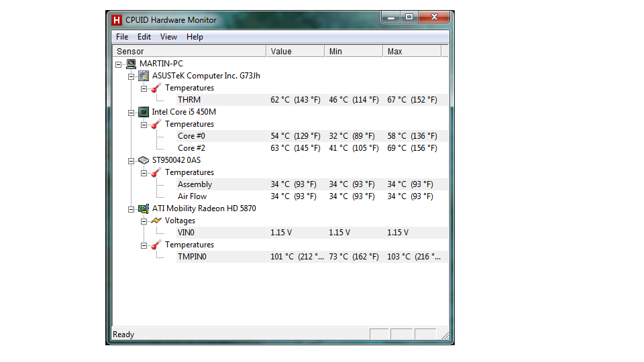Select ATI Mobility Radeon HD 5870 label

point(204,208)
